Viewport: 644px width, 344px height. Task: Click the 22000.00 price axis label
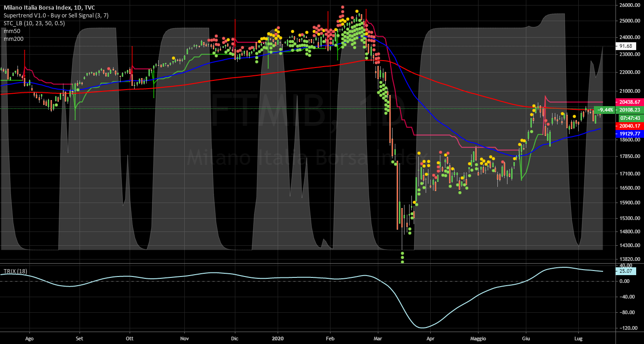pyautogui.click(x=629, y=73)
